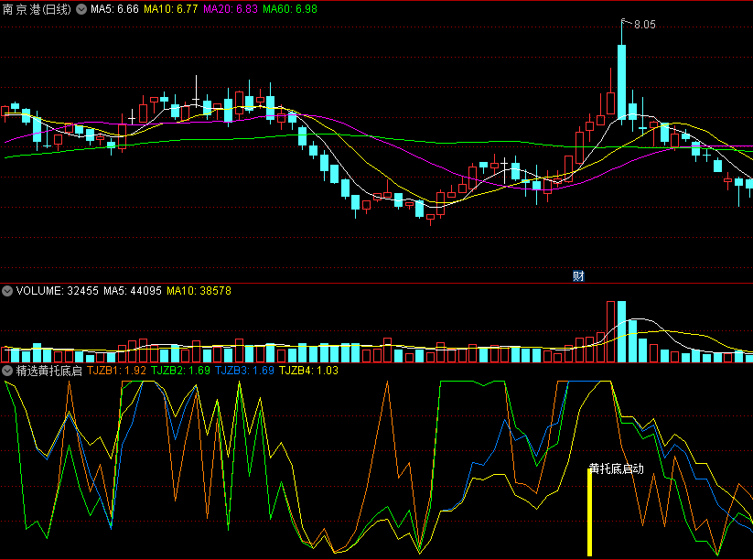Select the MA5: 6.66 label
Viewport: 753px width, 560px height.
coord(114,9)
